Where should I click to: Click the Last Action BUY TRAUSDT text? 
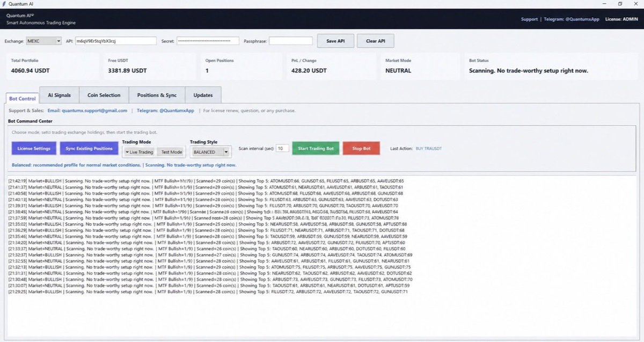(428, 149)
